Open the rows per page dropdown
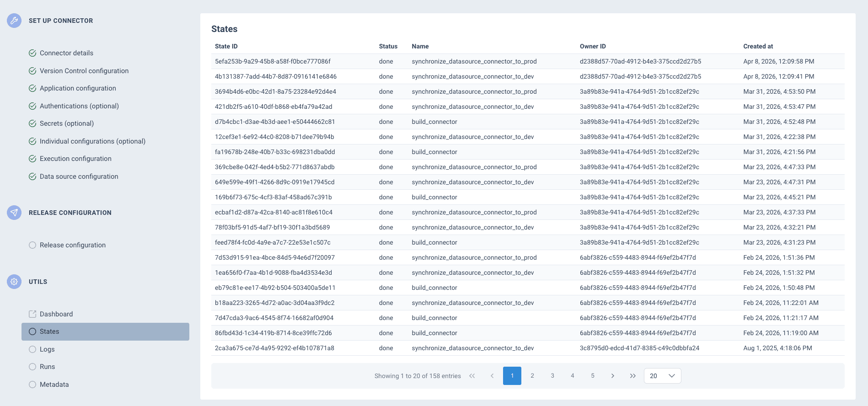 [662, 376]
